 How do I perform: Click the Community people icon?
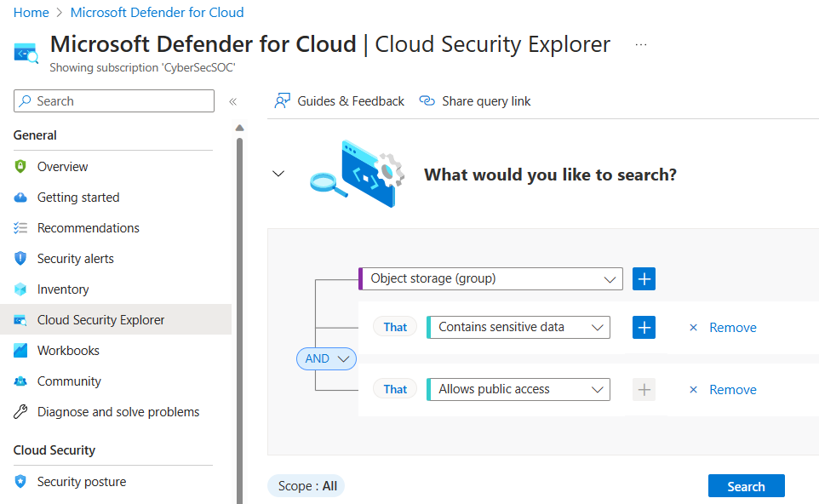(20, 381)
